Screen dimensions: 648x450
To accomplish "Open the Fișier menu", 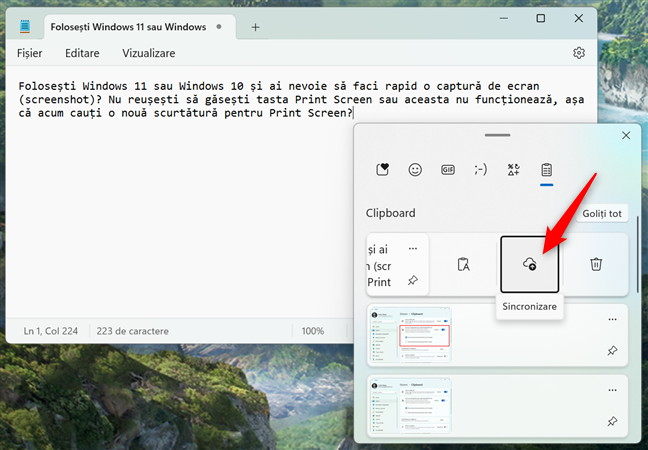I will (x=29, y=53).
